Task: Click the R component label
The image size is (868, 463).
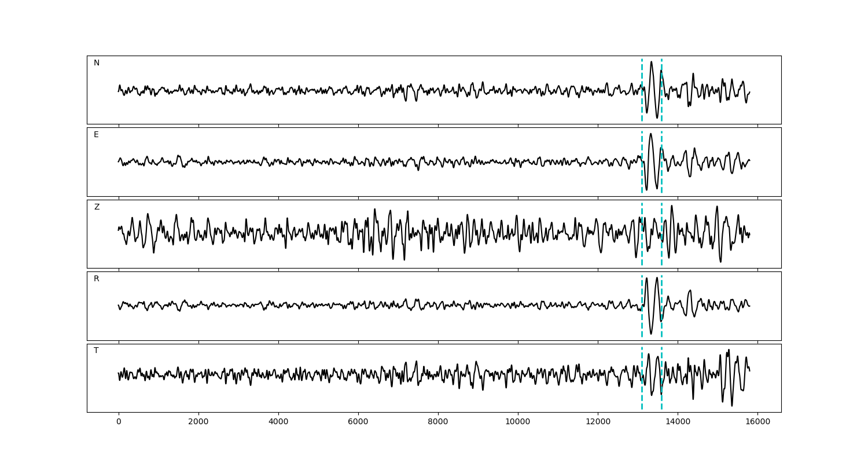Action: 97,279
